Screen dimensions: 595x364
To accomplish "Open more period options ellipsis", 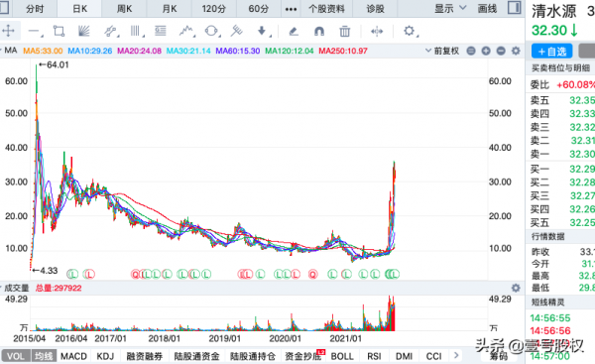I will tap(291, 9).
